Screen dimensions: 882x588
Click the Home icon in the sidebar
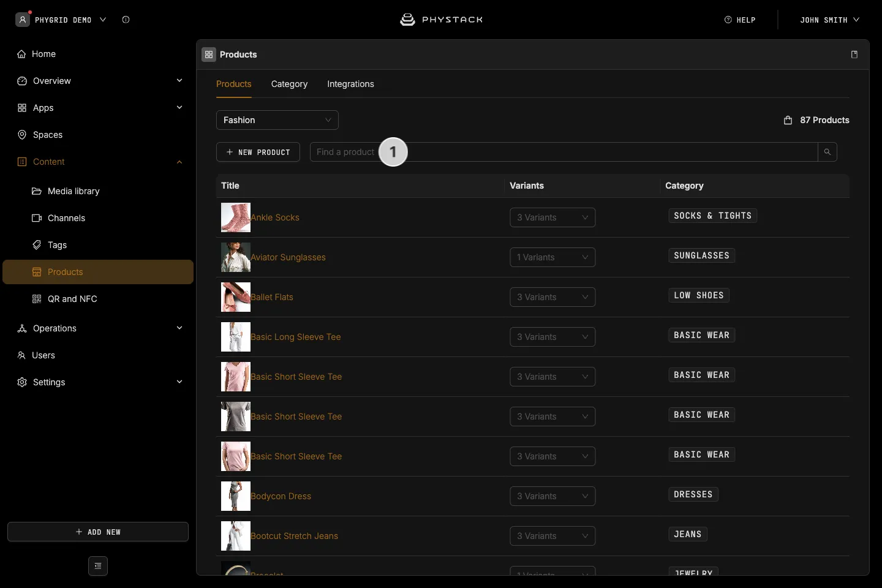point(21,54)
